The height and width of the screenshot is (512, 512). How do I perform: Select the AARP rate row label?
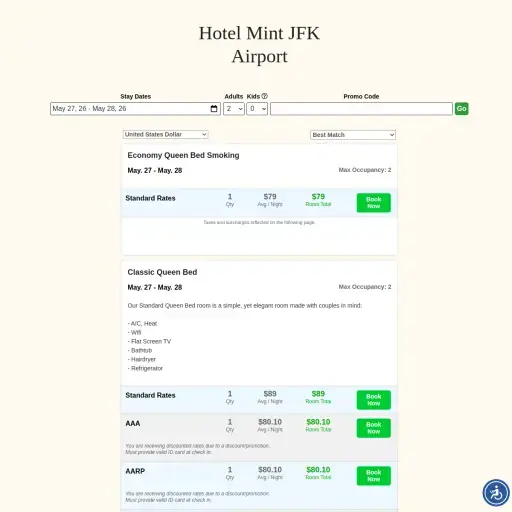(135, 471)
